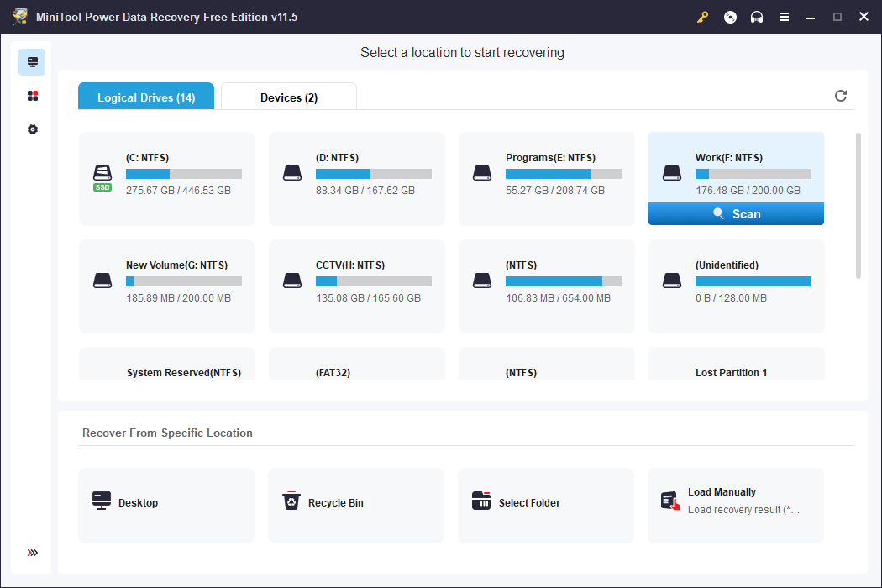The image size is (882, 588).
Task: Recover from Recycle Bin location
Action: (x=356, y=506)
